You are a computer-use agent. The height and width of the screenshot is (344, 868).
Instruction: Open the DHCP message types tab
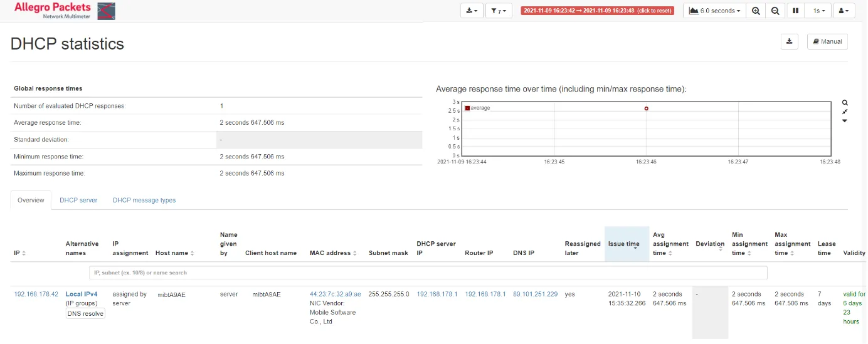pyautogui.click(x=144, y=200)
